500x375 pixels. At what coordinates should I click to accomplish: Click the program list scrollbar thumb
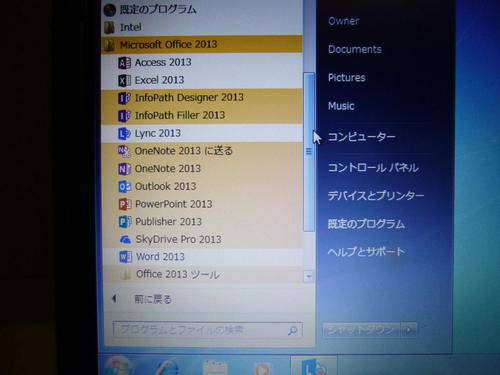pos(309,152)
